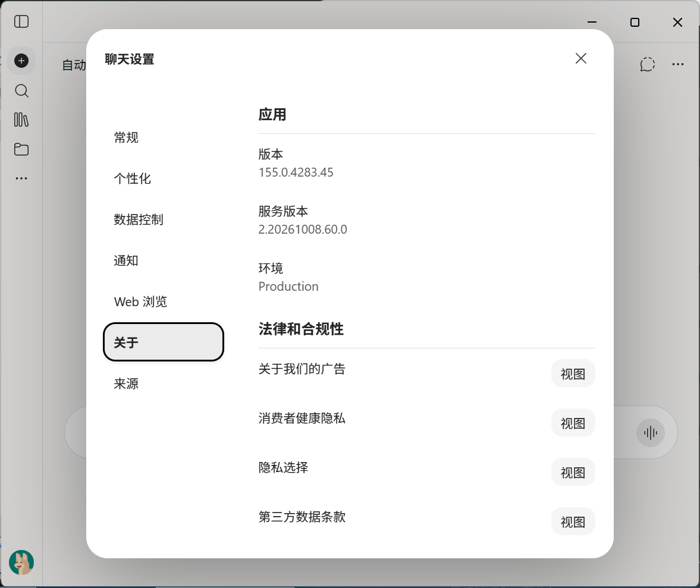700x588 pixels.
Task: Open sidebar more options ellipsis
Action: [21, 178]
